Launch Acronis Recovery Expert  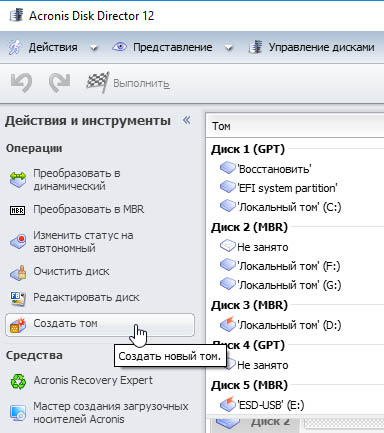coord(93,381)
